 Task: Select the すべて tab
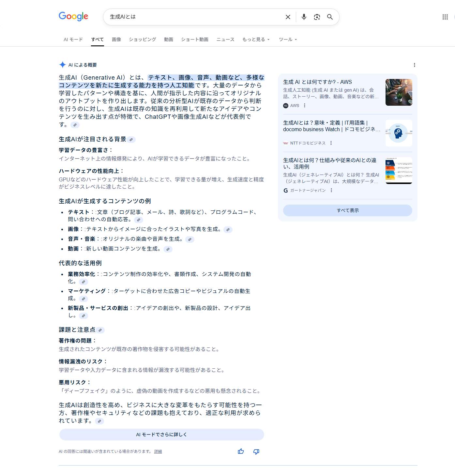[98, 39]
